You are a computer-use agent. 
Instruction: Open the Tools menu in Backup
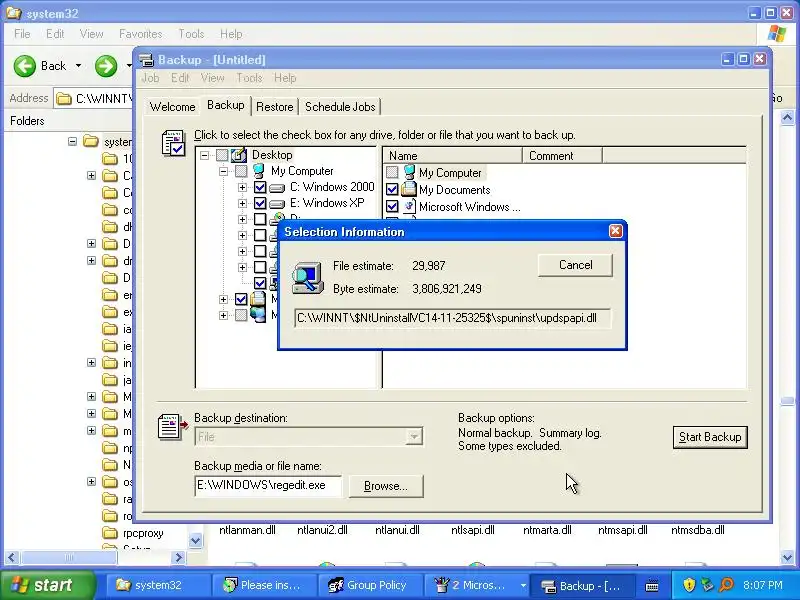pyautogui.click(x=249, y=78)
